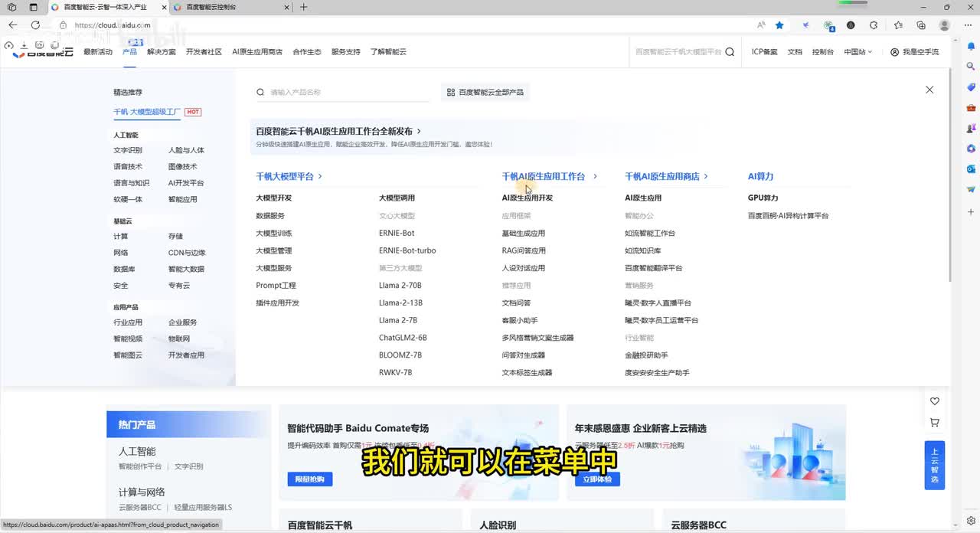Open the 文档 link in top navigation
This screenshot has height=533, width=980.
point(795,52)
